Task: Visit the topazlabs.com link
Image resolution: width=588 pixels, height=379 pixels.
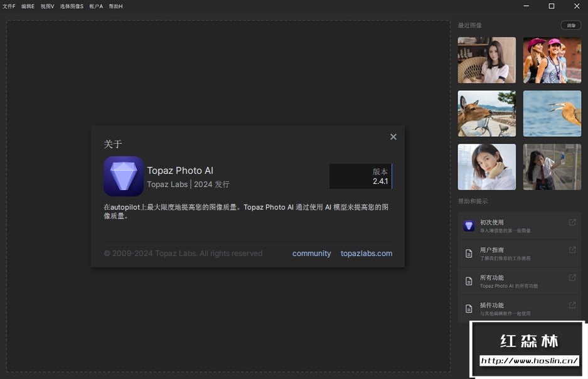Action: tap(366, 254)
